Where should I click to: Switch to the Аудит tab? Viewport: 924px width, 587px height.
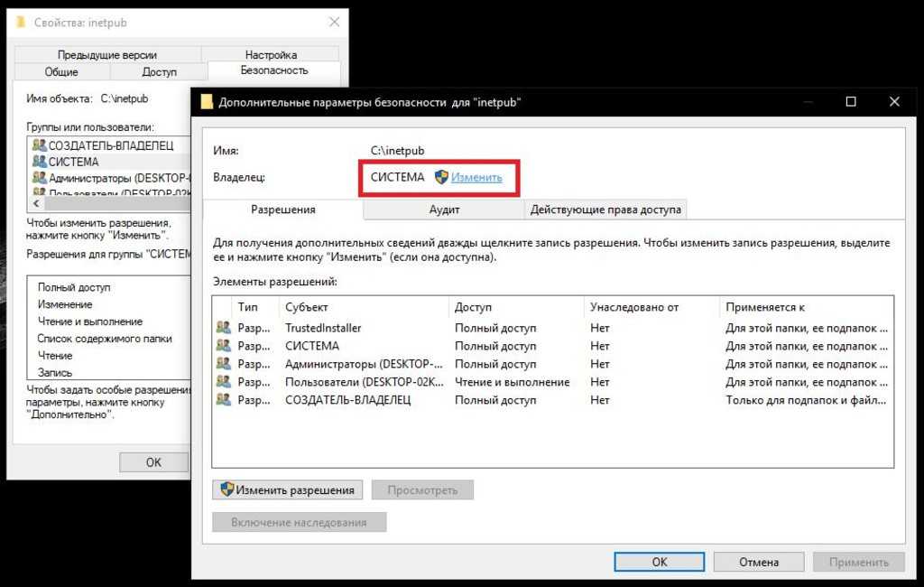coord(444,210)
